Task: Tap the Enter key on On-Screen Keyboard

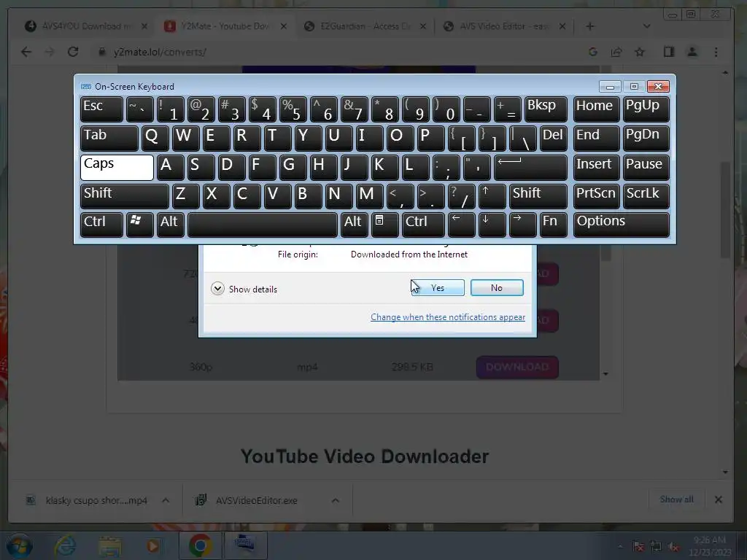Action: (531, 167)
